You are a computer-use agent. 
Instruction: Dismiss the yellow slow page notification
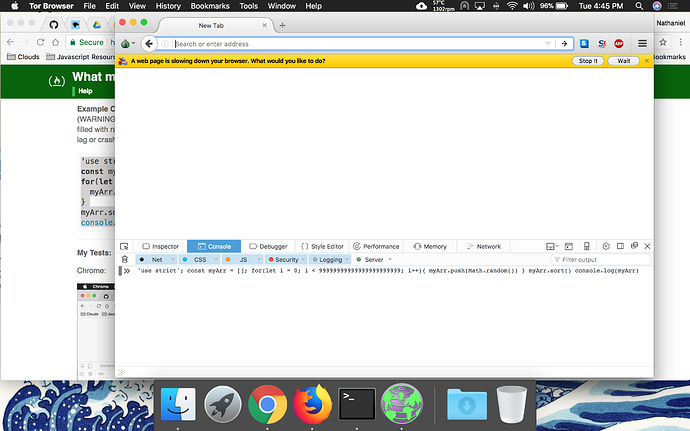pos(646,61)
